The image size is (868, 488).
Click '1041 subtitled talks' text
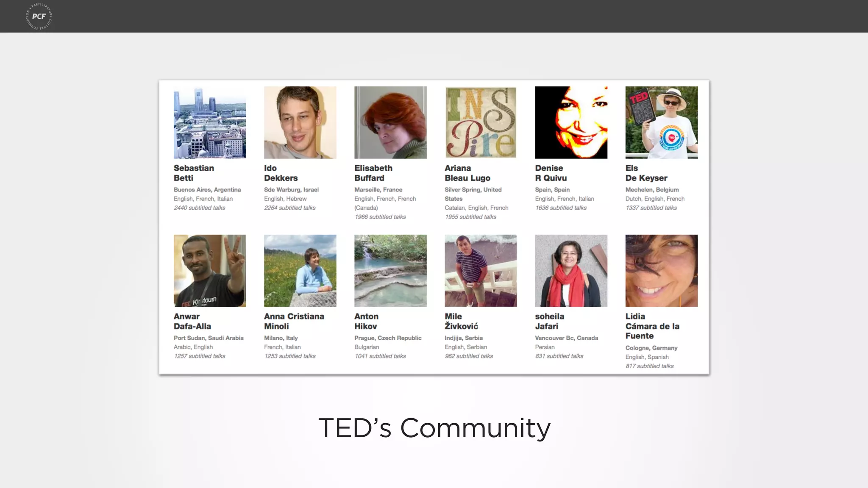click(380, 356)
